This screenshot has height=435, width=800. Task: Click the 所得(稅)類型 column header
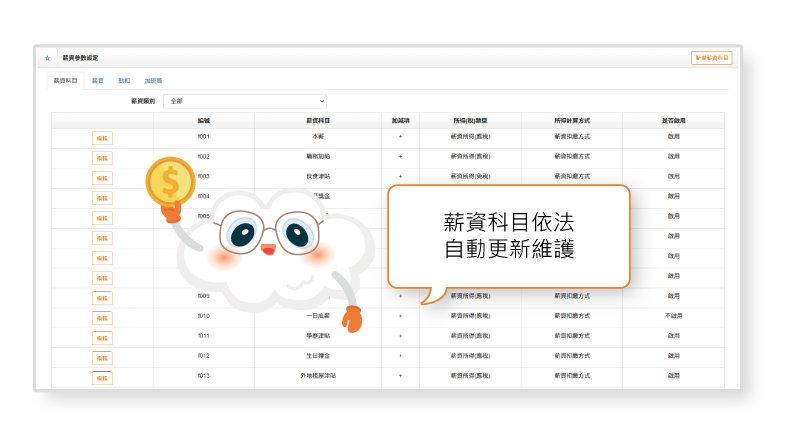coord(470,121)
